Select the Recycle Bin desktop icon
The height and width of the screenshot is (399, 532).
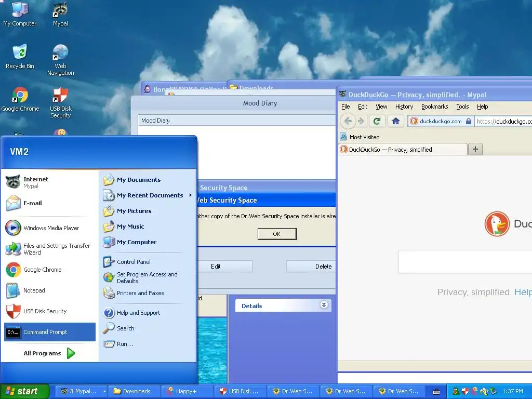click(x=20, y=56)
